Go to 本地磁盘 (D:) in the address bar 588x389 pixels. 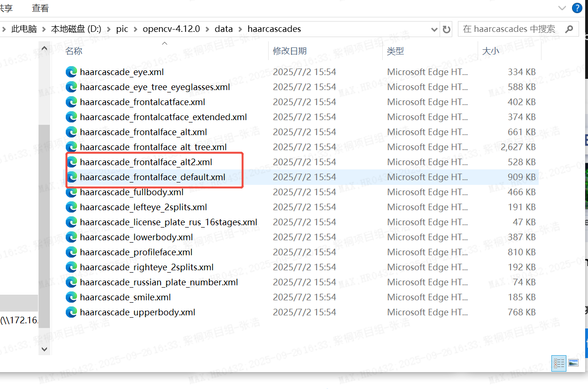[76, 29]
